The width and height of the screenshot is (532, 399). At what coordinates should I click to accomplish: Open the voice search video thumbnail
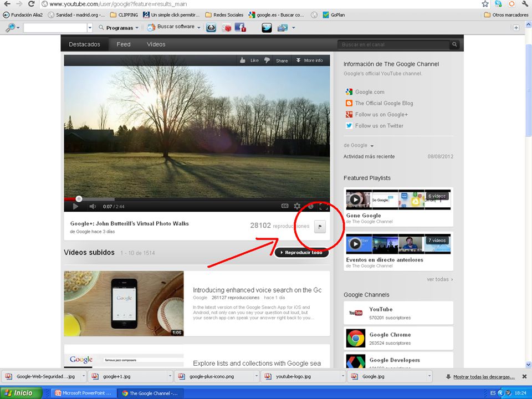pyautogui.click(x=124, y=304)
